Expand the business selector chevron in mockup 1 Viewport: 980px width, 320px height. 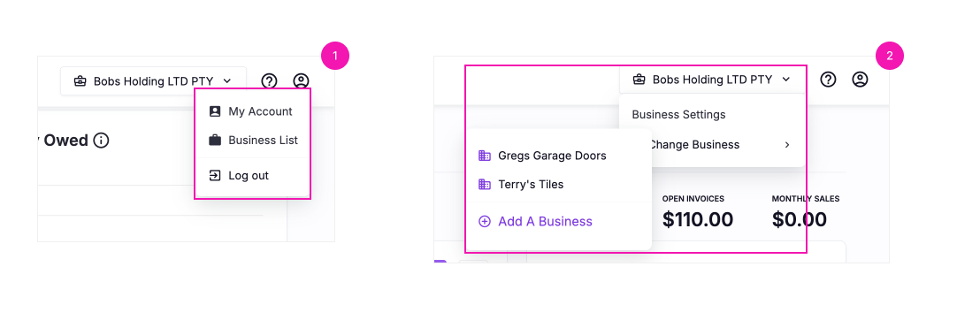coord(227,80)
